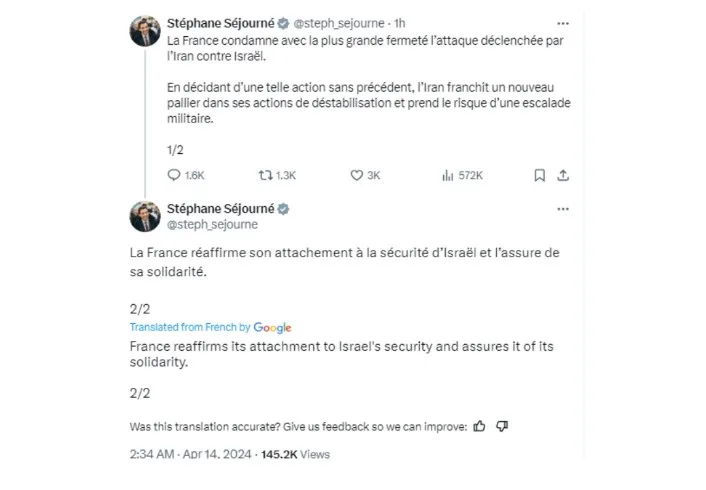This screenshot has width=706, height=490.
Task: Retweet the first tweet with 1.3K reposts
Action: (x=265, y=175)
